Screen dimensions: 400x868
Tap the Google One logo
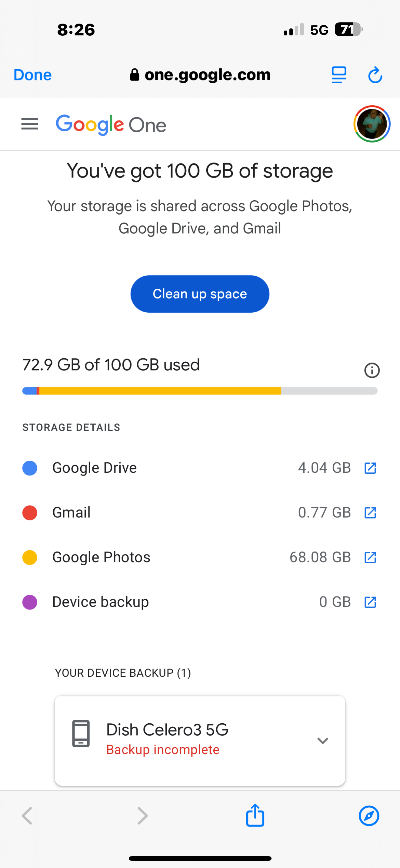111,125
